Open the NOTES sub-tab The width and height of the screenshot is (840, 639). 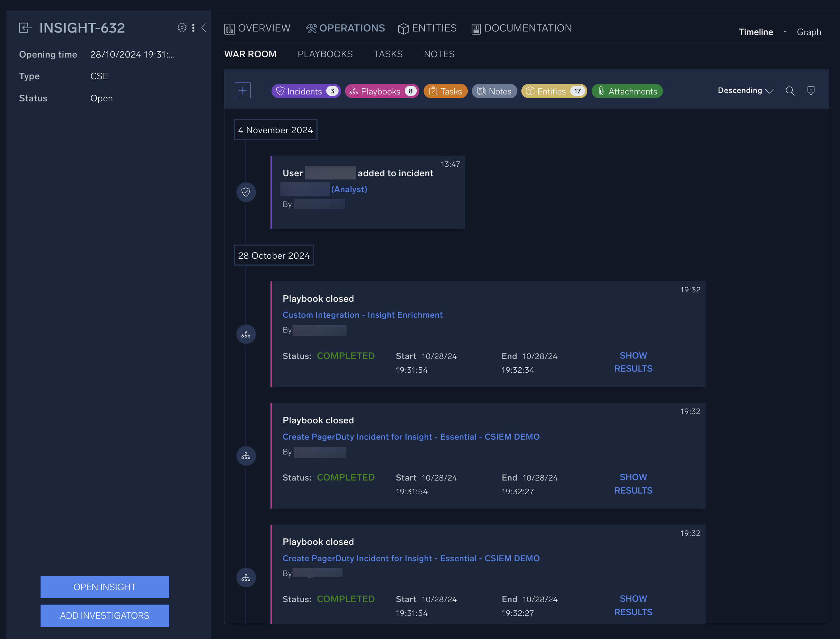[x=439, y=54]
